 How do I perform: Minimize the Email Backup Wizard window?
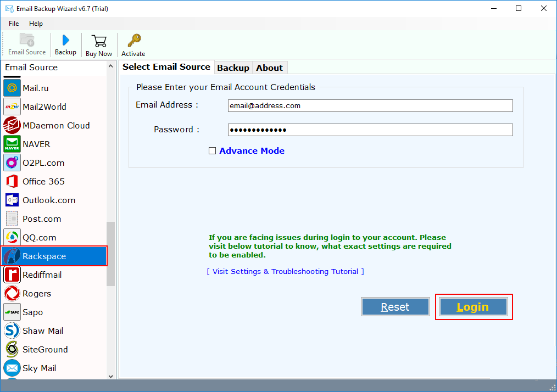[x=494, y=9]
